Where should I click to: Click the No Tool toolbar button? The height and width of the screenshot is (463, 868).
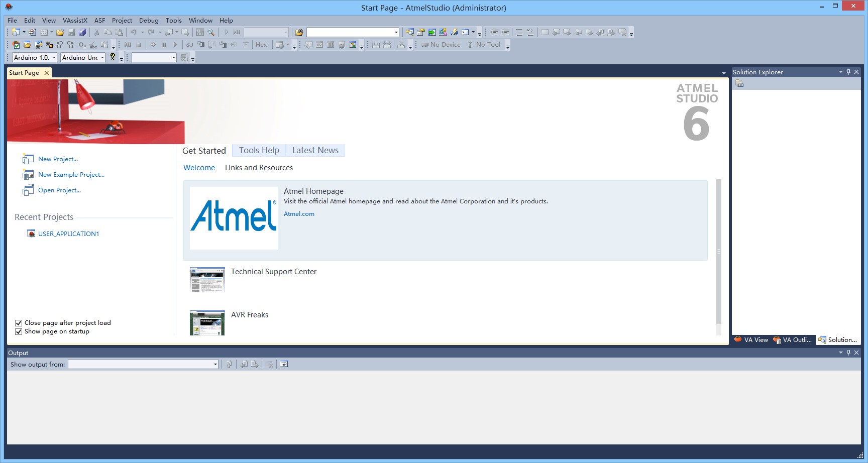tap(484, 45)
